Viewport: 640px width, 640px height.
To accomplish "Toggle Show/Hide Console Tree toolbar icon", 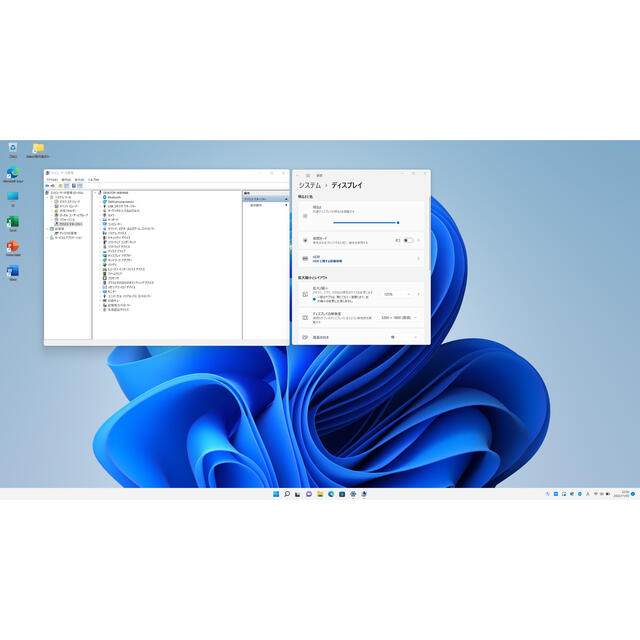I will click(x=67, y=186).
